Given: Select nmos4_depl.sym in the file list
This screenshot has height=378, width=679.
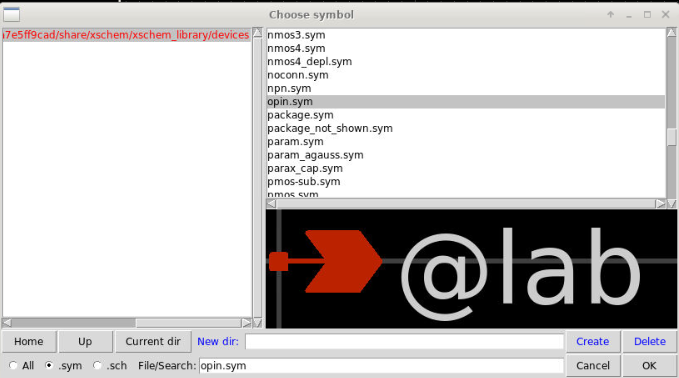Looking at the screenshot, I should click(x=466, y=62).
